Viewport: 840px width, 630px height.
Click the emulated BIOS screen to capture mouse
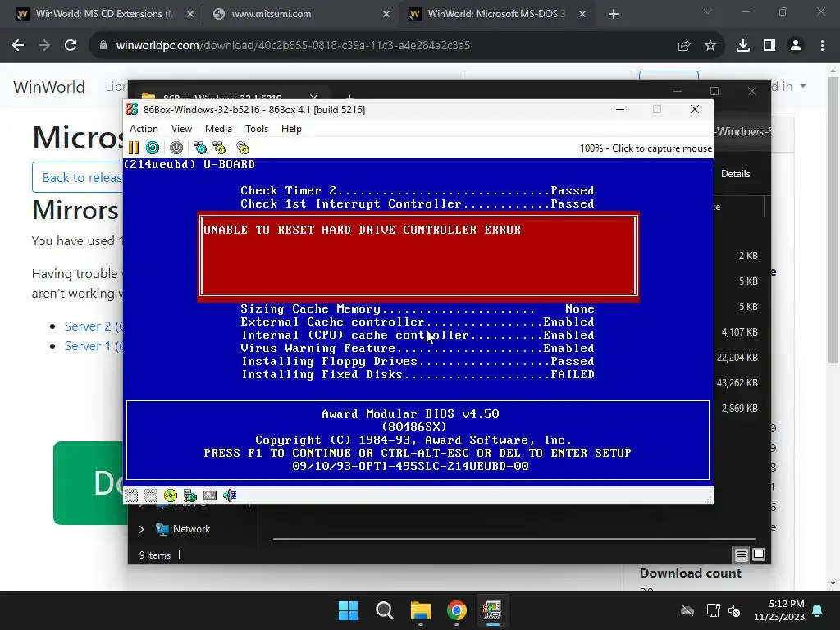418,322
